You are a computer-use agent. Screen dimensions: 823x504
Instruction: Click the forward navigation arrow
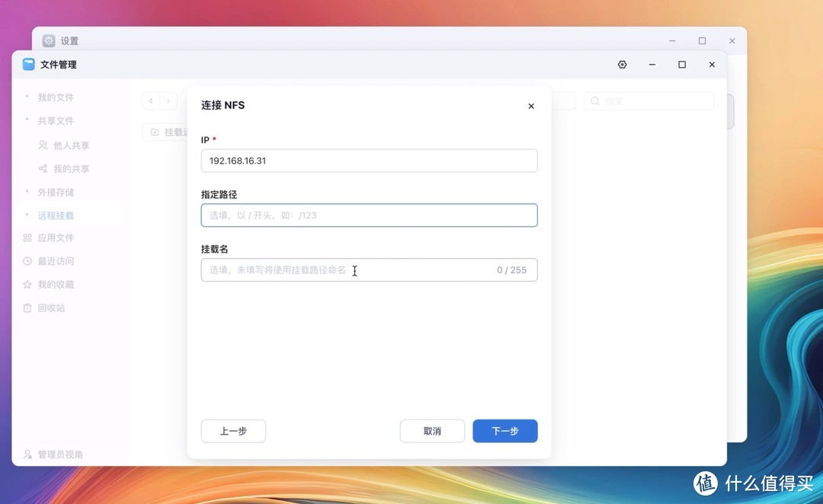pyautogui.click(x=168, y=100)
